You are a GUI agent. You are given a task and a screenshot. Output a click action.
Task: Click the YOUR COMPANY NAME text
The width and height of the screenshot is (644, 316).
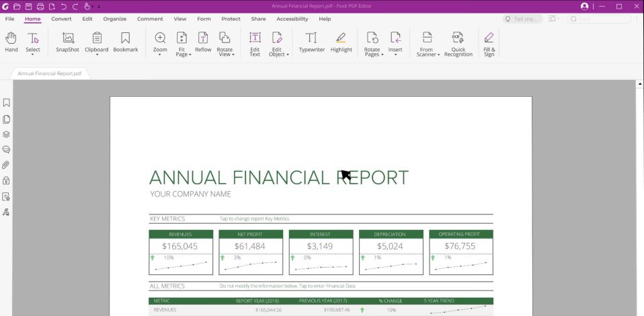[x=190, y=194]
